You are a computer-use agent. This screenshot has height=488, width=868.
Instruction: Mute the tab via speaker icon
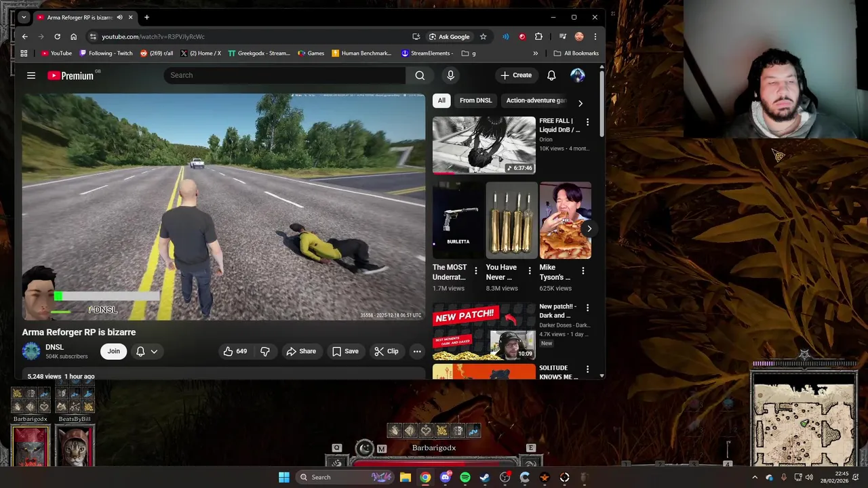(120, 18)
